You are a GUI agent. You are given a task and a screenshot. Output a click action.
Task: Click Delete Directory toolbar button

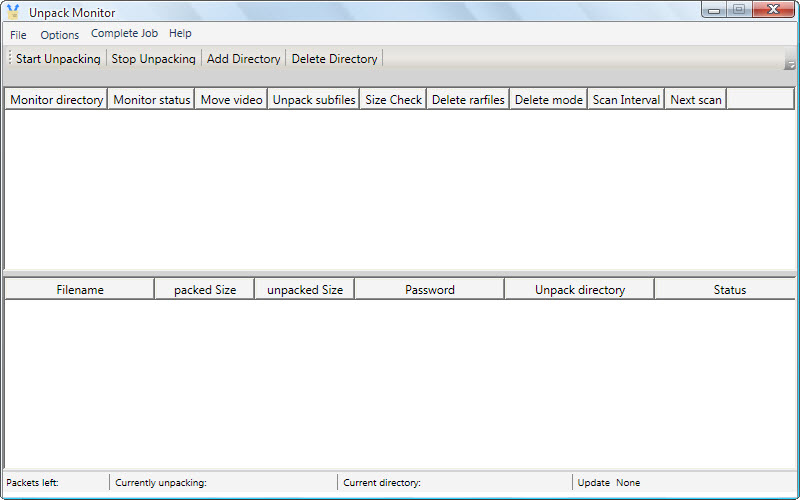point(334,59)
